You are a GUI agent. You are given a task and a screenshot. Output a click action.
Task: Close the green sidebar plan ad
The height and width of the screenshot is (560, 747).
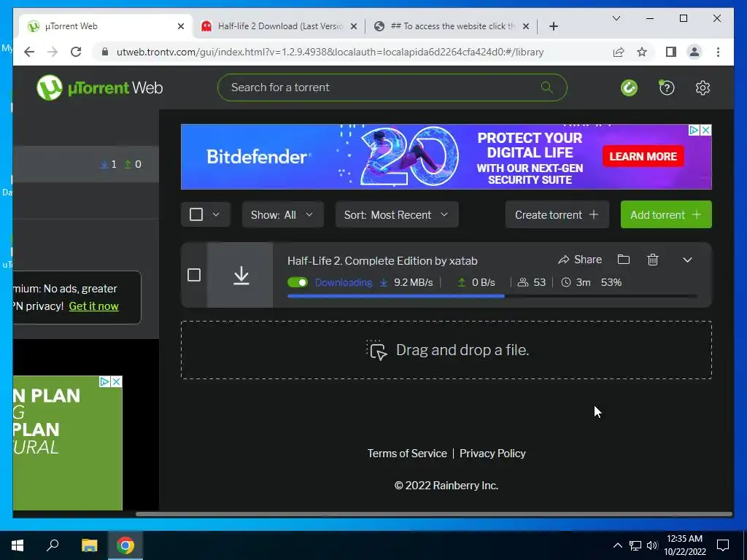click(117, 381)
